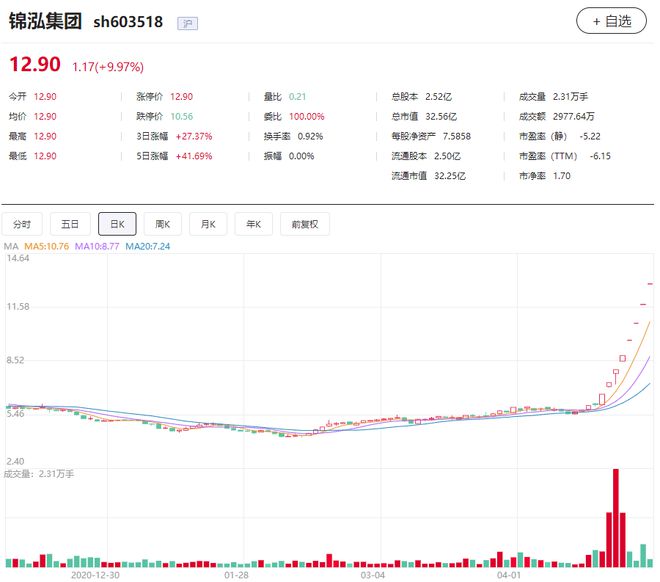Click change value 1.17(+9.97%)
660x582 pixels.
coord(108,67)
